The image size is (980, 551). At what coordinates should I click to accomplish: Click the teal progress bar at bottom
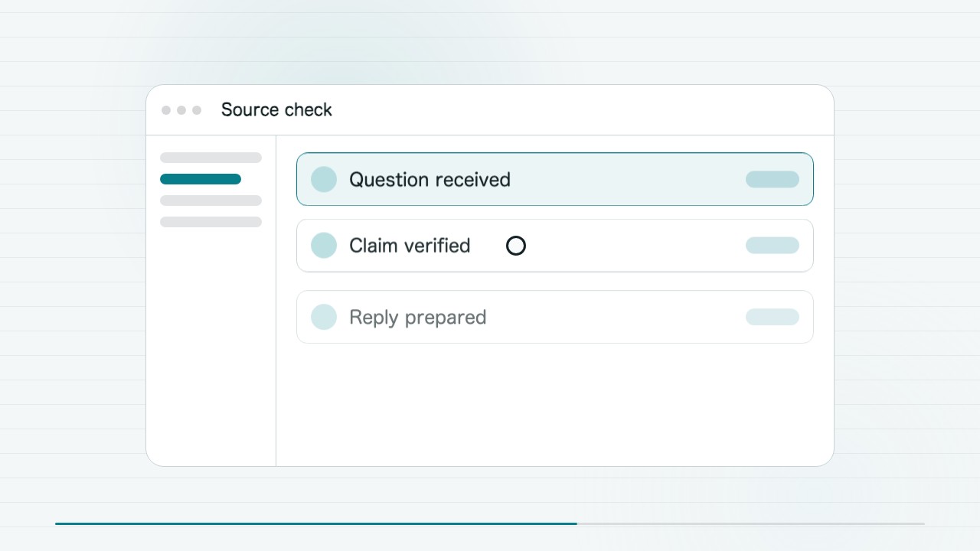coord(315,523)
